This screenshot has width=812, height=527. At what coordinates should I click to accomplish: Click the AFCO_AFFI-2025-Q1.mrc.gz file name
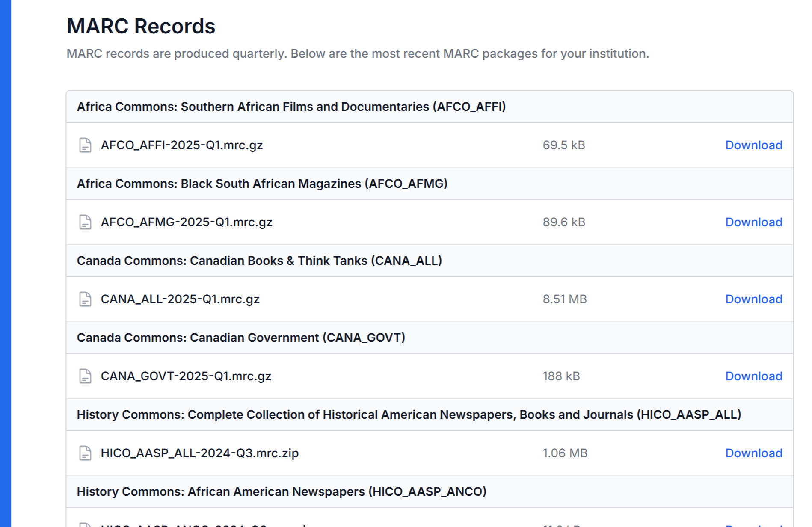182,145
